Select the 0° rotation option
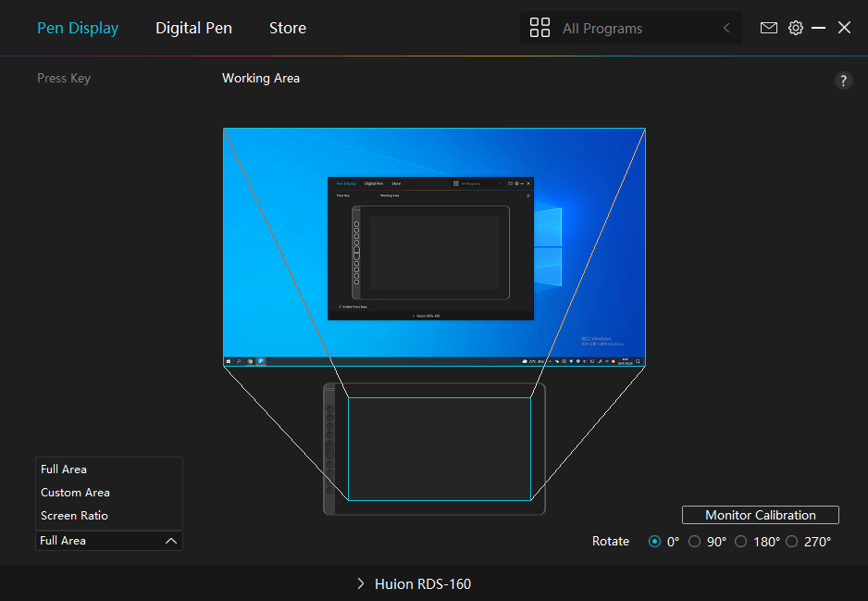 click(656, 542)
